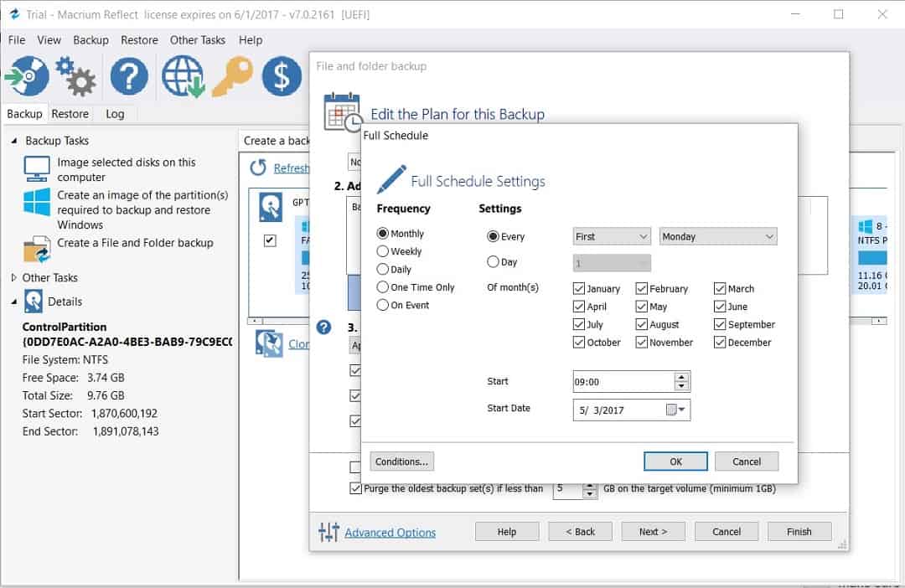Uncheck the GPT disk partition checkbox
This screenshot has height=588, width=905.
point(270,240)
